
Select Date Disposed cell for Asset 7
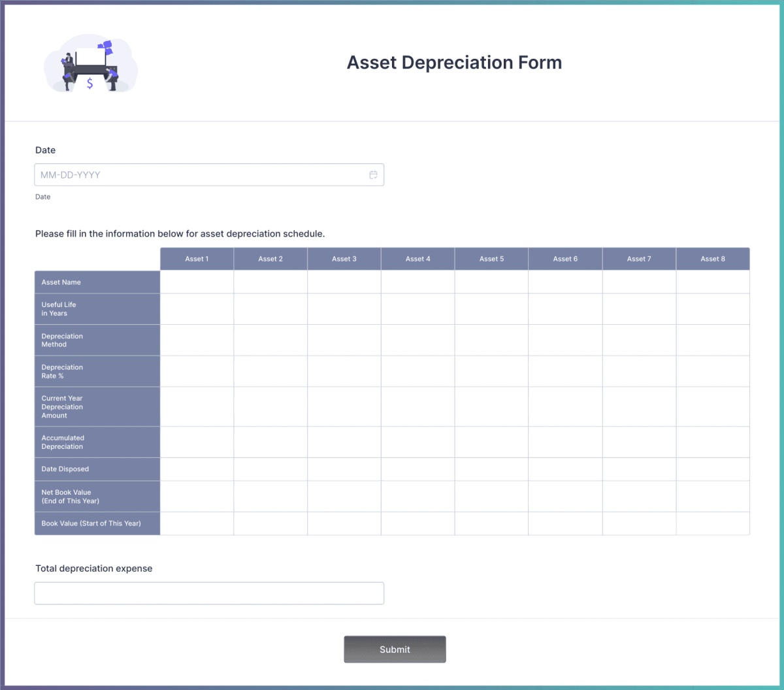pyautogui.click(x=639, y=469)
